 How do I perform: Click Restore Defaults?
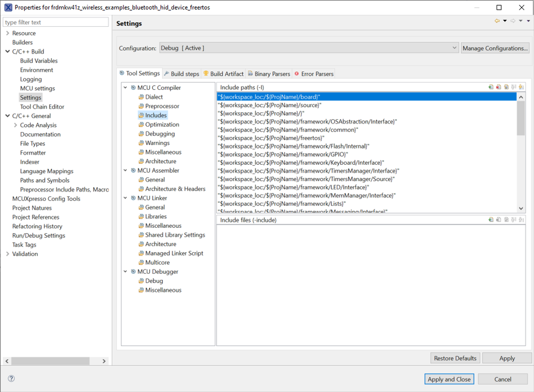pos(455,358)
